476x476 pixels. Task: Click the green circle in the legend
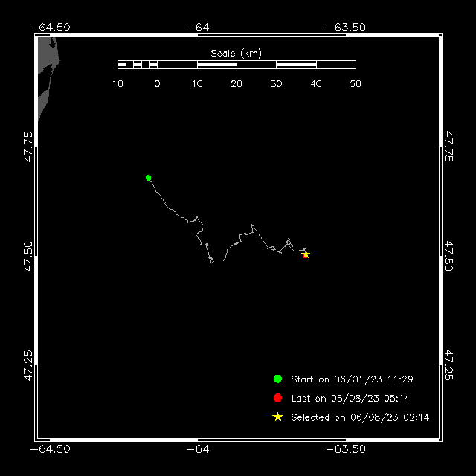[x=277, y=379]
